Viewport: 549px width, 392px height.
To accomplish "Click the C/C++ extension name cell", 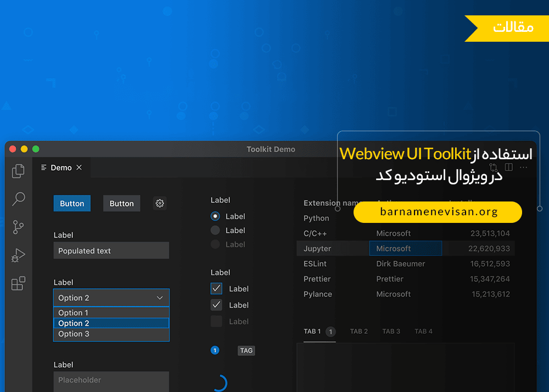I will [x=315, y=233].
